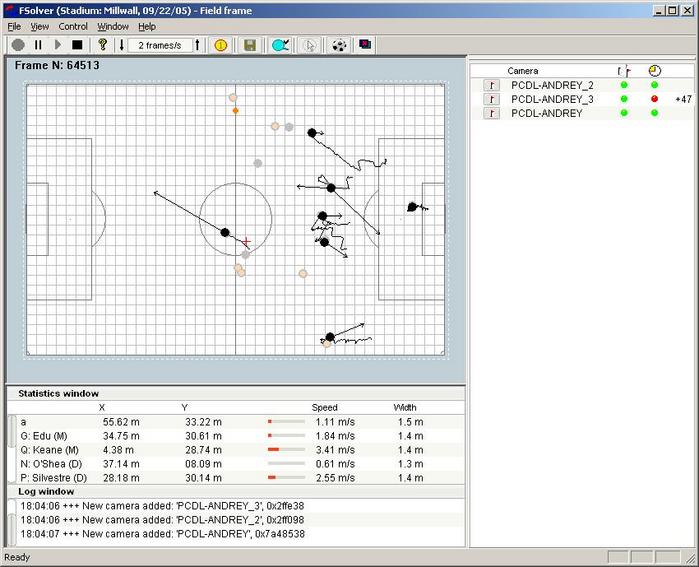This screenshot has height=567, width=699.
Task: Click the yellow circle info icon
Action: tap(221, 45)
